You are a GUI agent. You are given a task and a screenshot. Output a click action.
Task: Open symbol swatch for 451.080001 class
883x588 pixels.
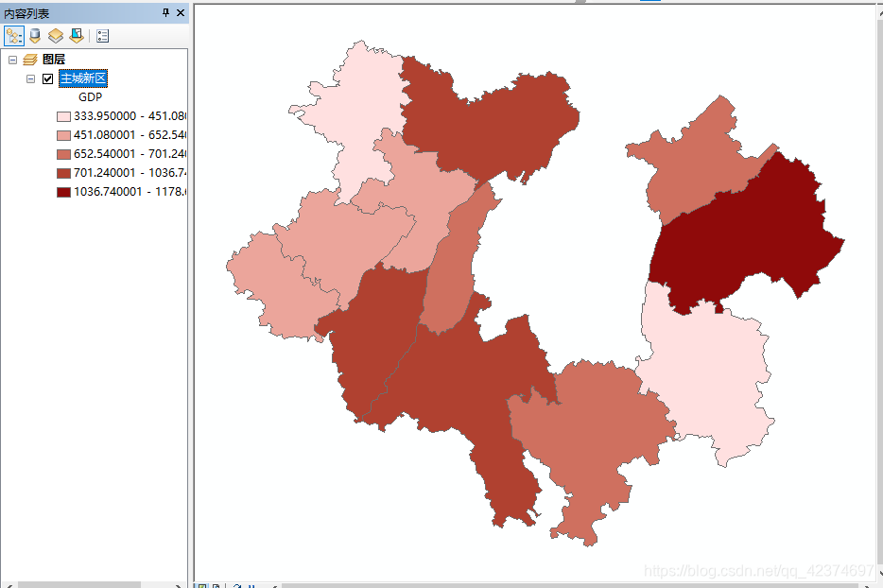[x=63, y=135]
